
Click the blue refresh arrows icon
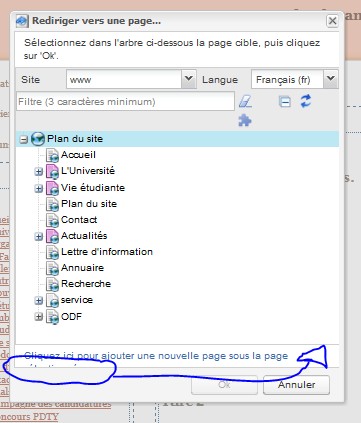click(x=306, y=101)
